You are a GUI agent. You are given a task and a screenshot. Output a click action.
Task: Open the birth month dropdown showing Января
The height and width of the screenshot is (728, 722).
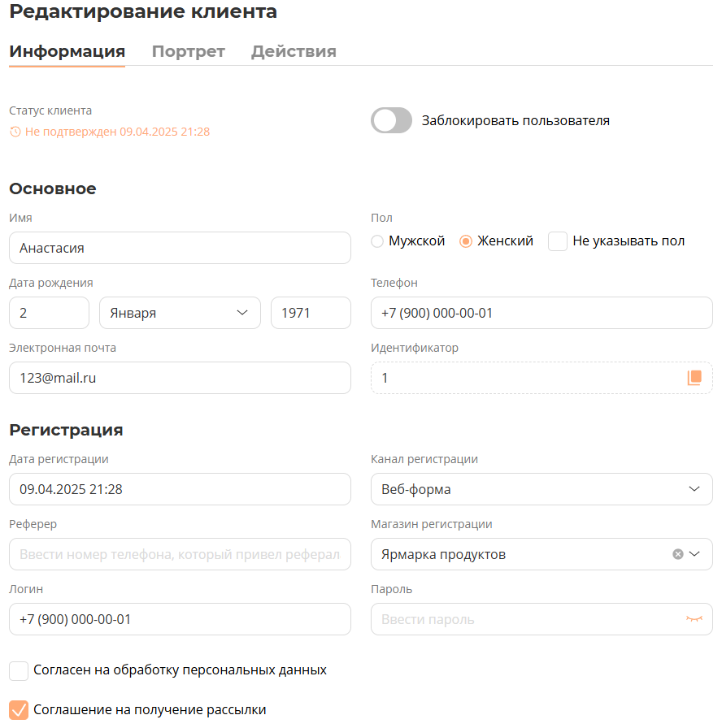pyautogui.click(x=180, y=313)
